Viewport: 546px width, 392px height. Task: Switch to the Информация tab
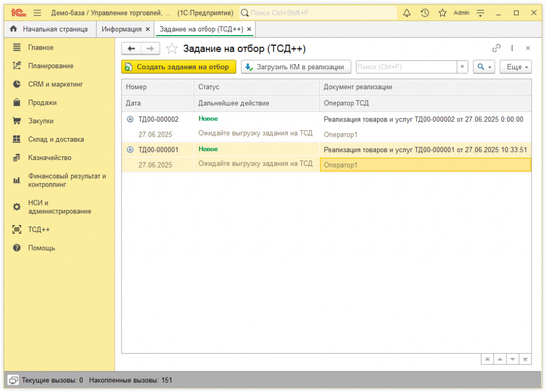point(122,29)
